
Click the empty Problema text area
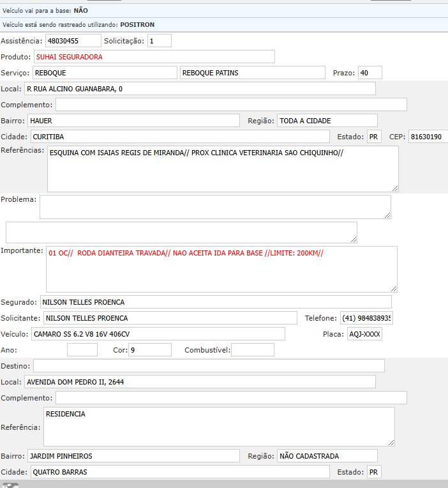coord(215,207)
